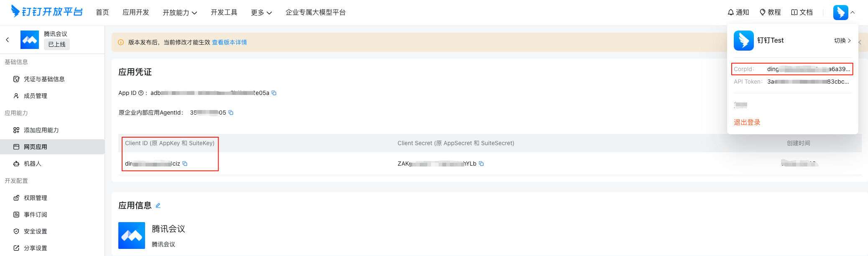Image resolution: width=868 pixels, height=256 pixels.
Task: Click the 钉钉Test organization logo
Action: (x=744, y=41)
